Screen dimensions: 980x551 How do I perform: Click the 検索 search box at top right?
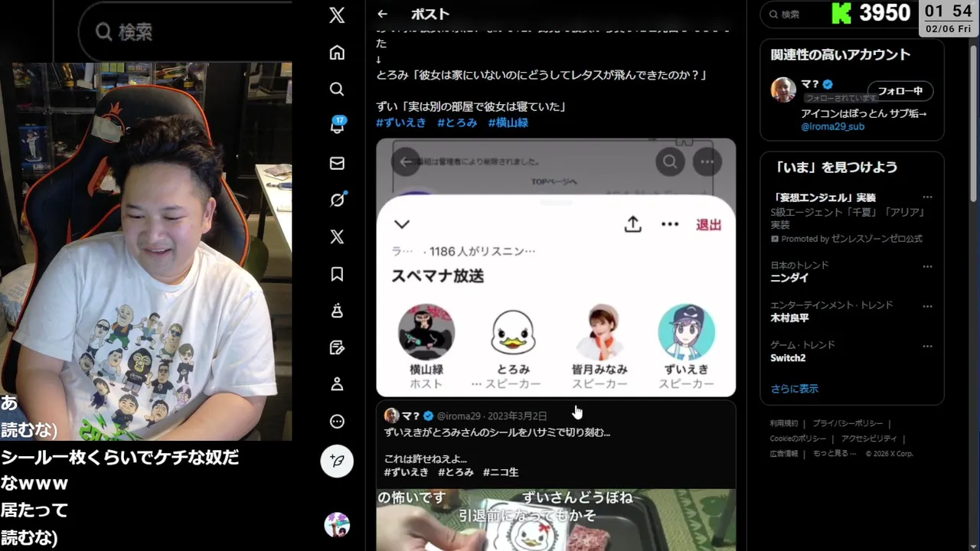796,14
